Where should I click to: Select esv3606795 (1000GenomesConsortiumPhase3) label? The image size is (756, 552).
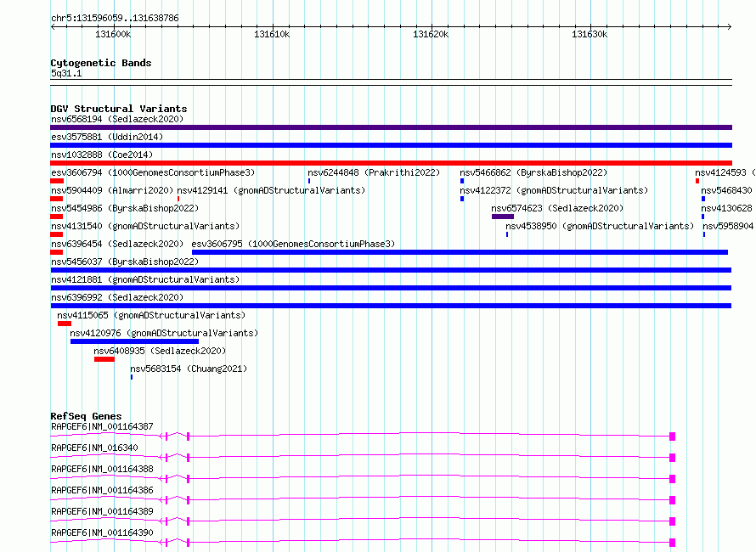pos(293,244)
